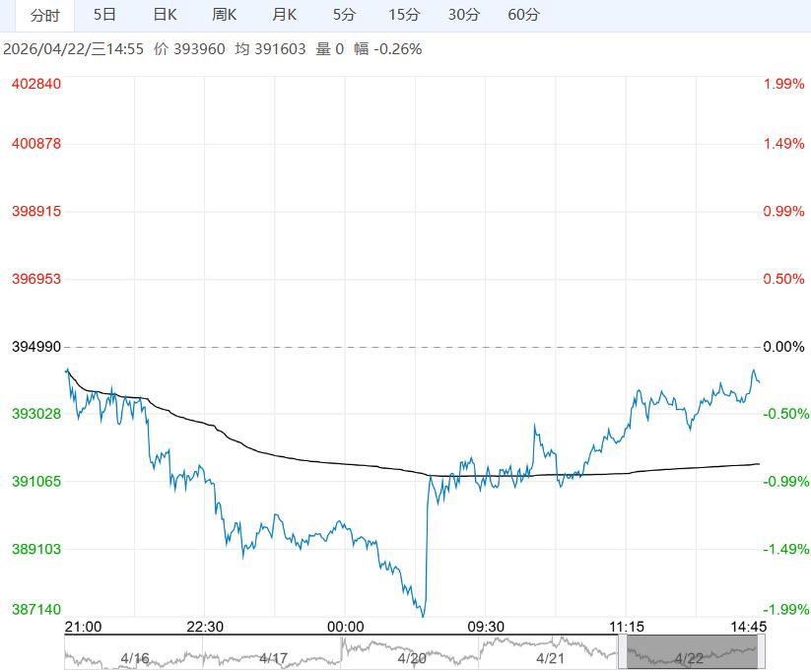
Task: Click the 22:30 time axis label
Action: 205,627
